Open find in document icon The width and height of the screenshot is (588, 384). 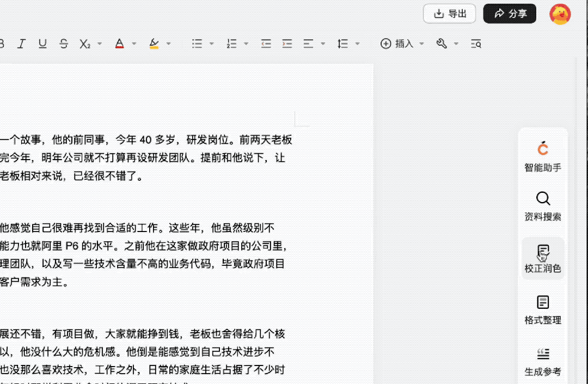476,44
